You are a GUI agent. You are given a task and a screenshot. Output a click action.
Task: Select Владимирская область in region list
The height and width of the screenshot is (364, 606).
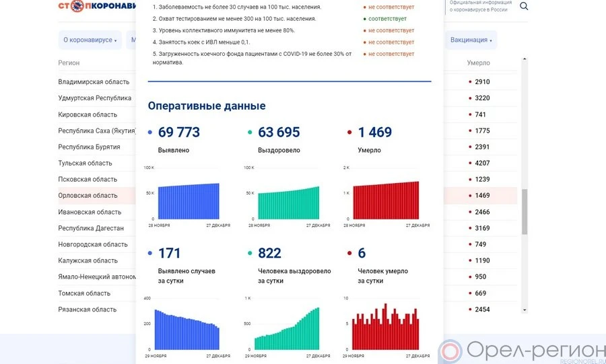pos(94,82)
